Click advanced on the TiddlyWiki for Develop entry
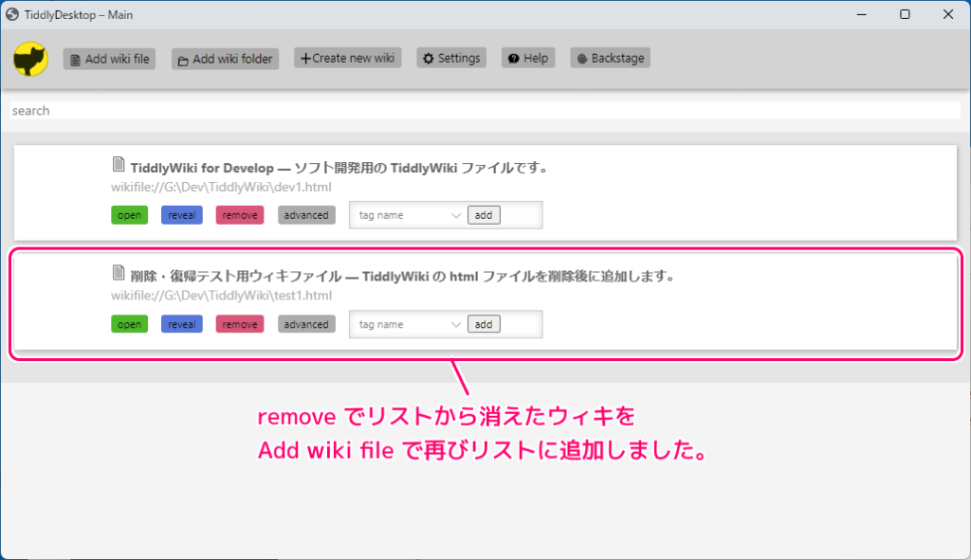This screenshot has height=560, width=971. [x=305, y=215]
